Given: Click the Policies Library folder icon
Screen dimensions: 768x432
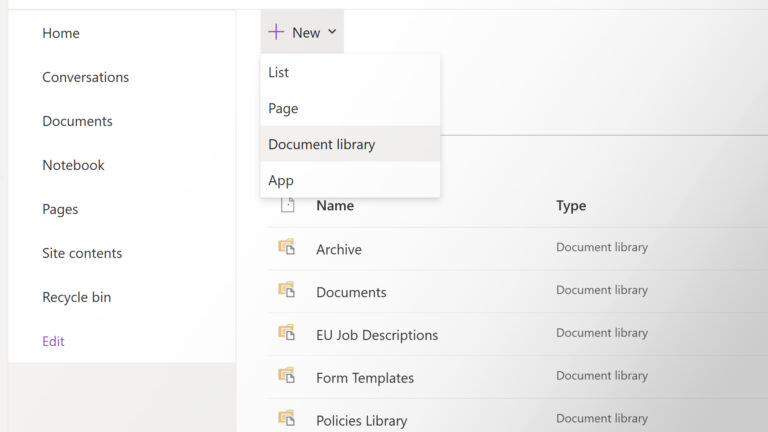Looking at the screenshot, I should 287,419.
